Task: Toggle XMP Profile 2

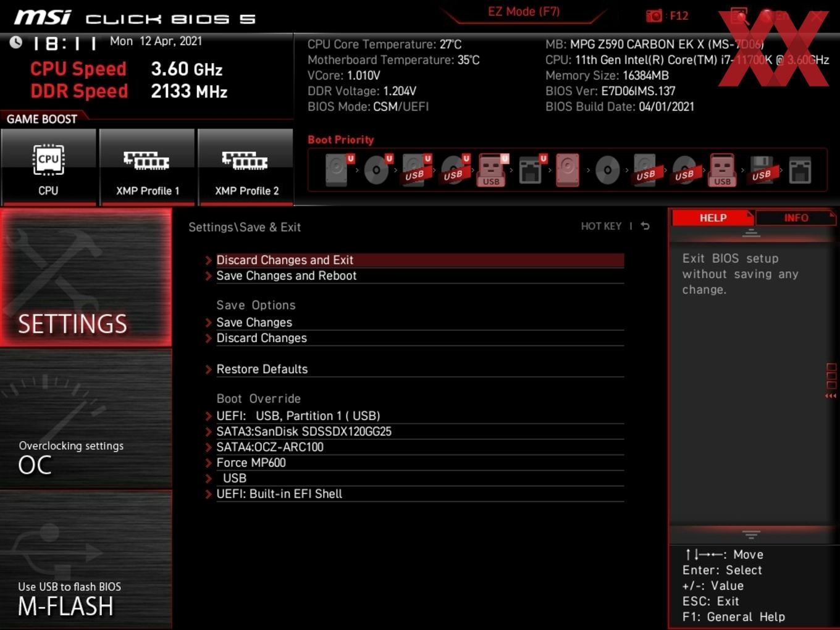Action: tap(246, 166)
